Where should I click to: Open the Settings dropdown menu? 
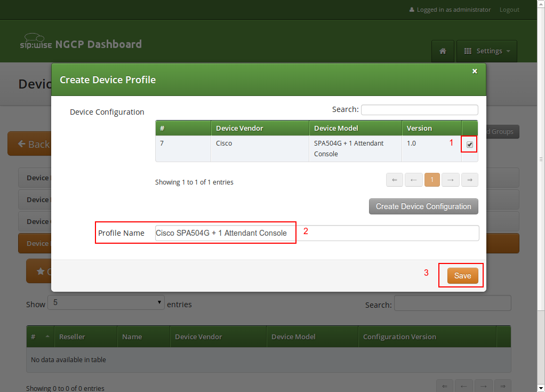pyautogui.click(x=487, y=51)
